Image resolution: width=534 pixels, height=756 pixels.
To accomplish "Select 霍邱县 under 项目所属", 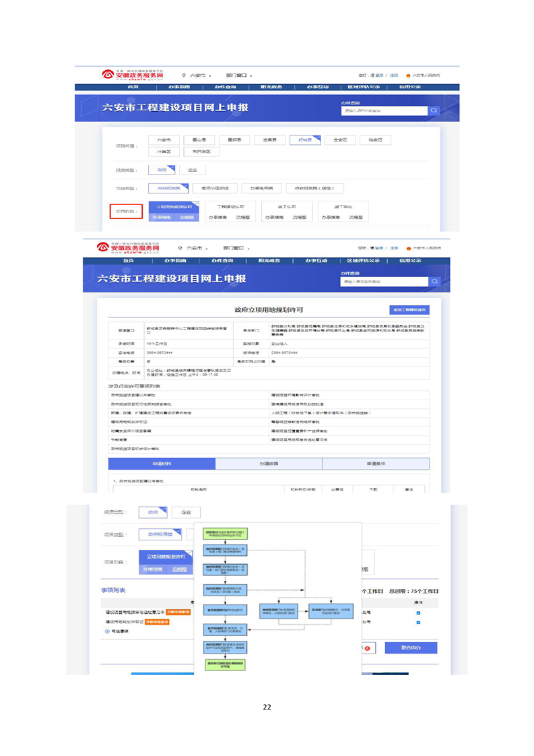I will pyautogui.click(x=235, y=140).
